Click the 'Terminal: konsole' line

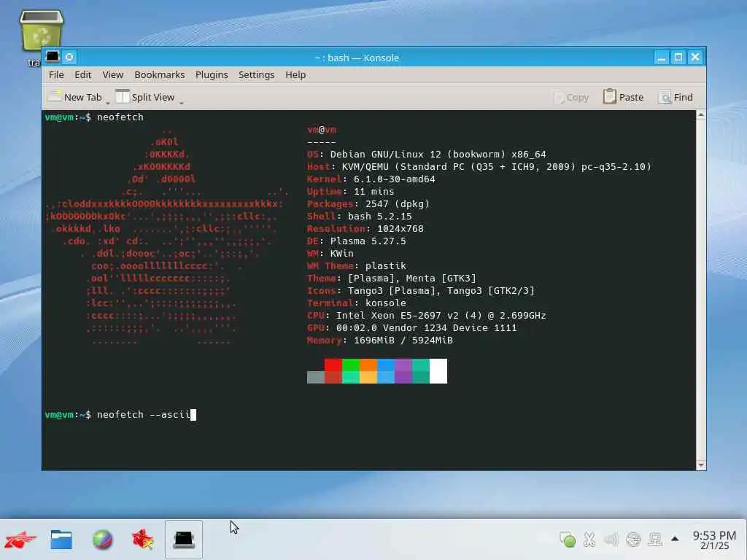356,303
